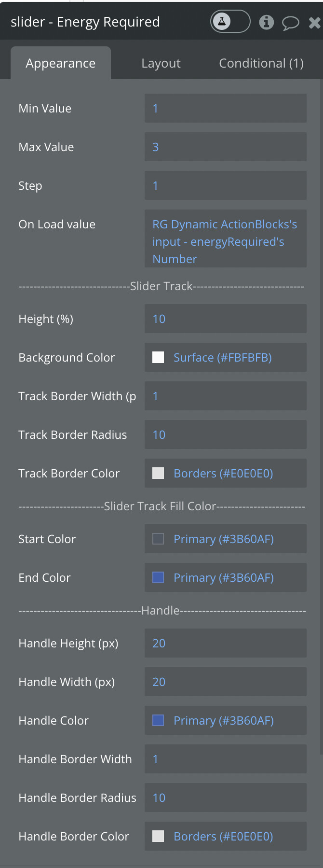
Task: Click the Step input field
Action: [225, 185]
